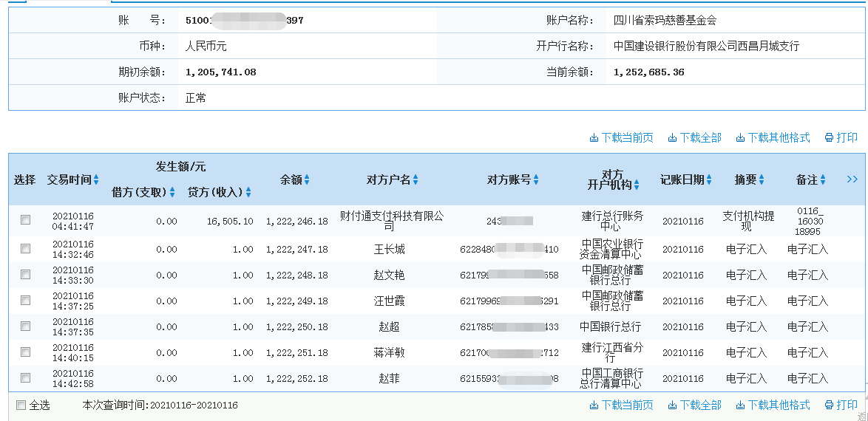Click the name 赵文艳

coord(390,275)
